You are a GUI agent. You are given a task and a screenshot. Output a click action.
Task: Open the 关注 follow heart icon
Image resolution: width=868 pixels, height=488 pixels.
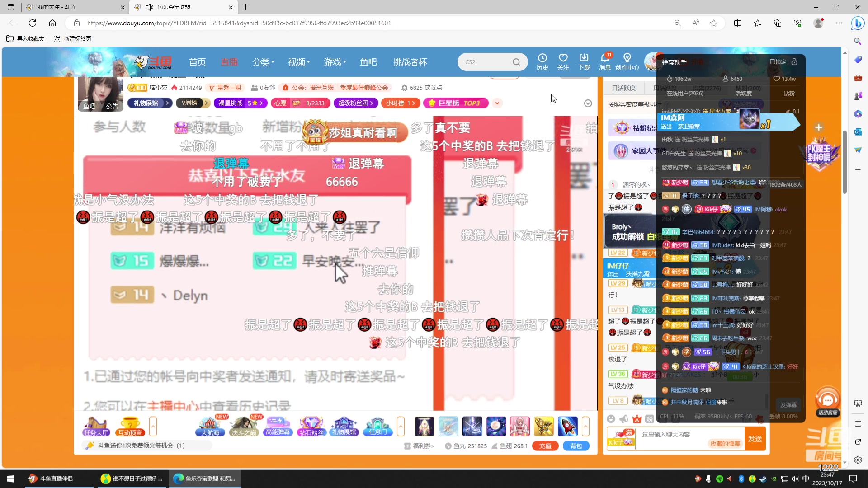[563, 62]
